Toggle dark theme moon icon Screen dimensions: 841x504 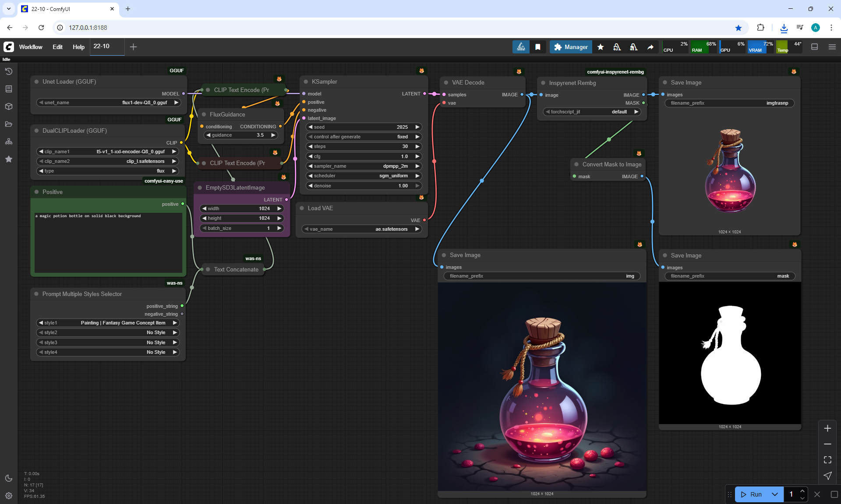point(8,478)
